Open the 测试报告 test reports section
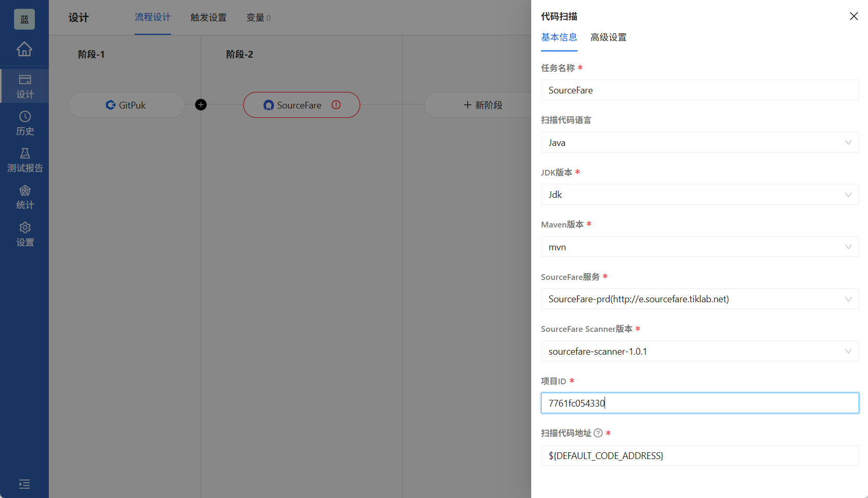The height and width of the screenshot is (498, 868). 24,160
